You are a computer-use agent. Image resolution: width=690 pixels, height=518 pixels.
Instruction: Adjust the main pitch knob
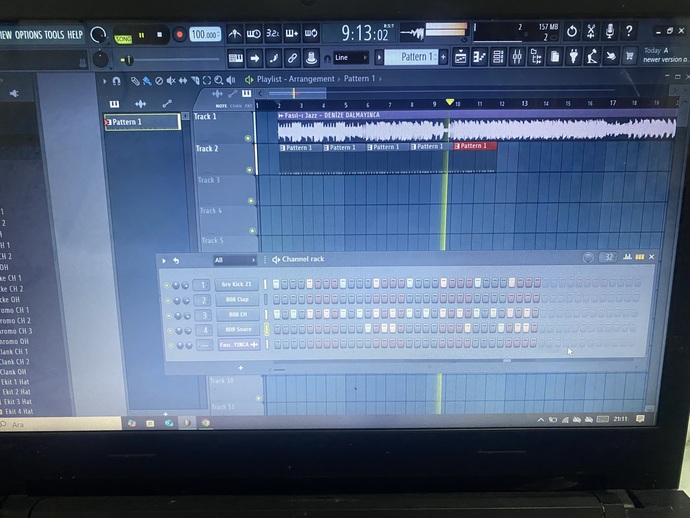click(101, 59)
